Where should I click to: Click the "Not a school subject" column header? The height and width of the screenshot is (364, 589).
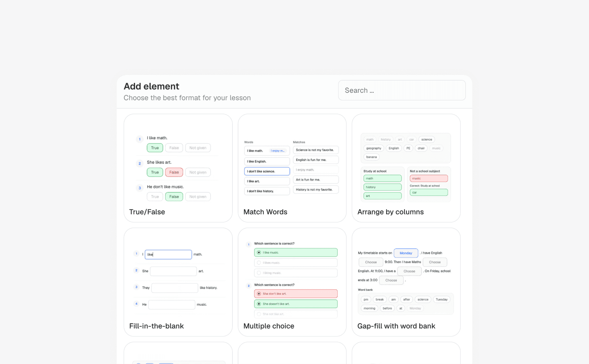[425, 171]
